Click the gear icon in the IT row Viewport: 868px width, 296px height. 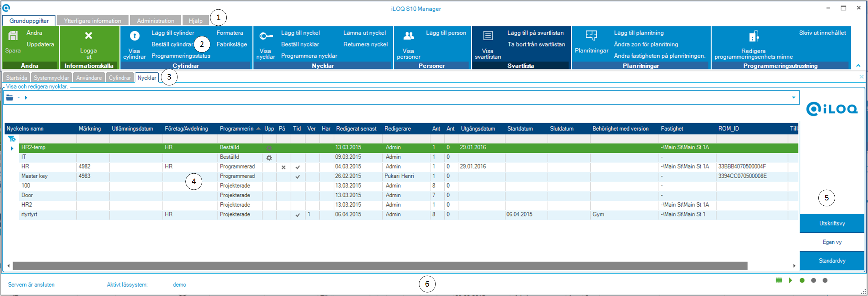(x=269, y=158)
